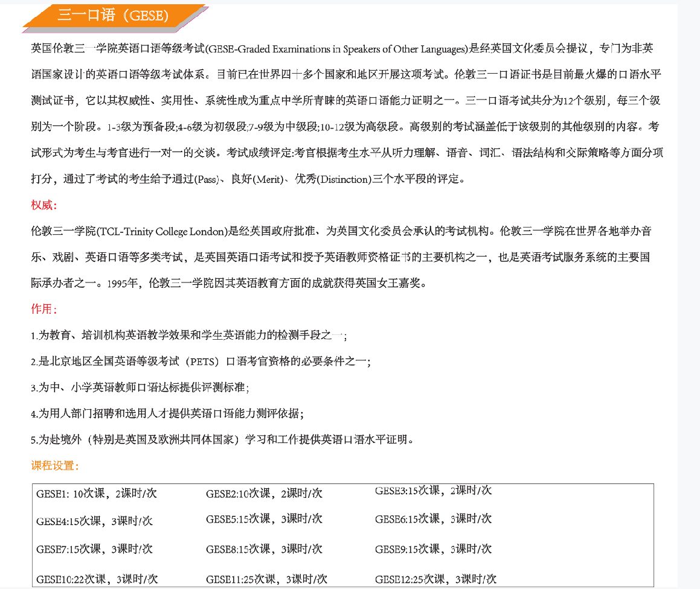The height and width of the screenshot is (589, 700).
Task: Click the text 10-12级为高级段
Action: [359, 127]
